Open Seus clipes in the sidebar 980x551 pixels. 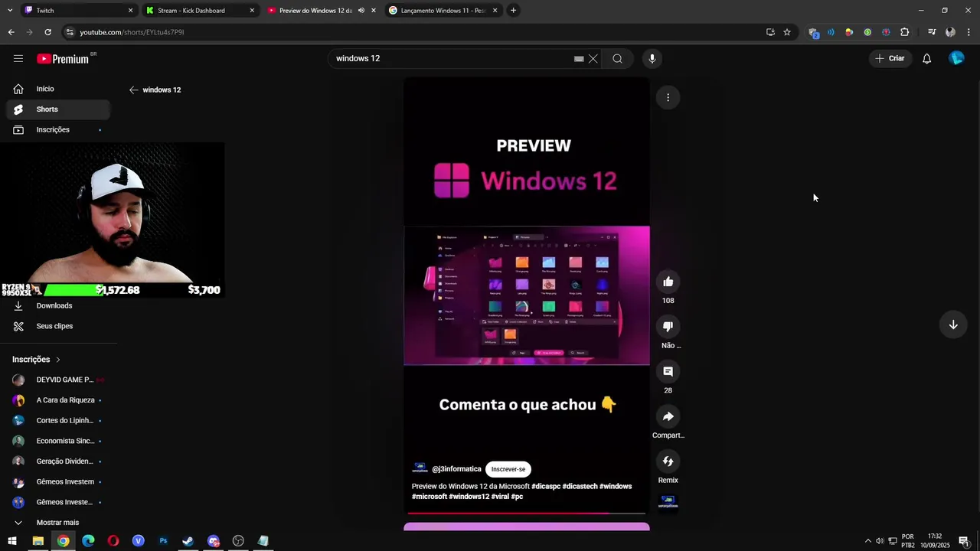pos(58,326)
